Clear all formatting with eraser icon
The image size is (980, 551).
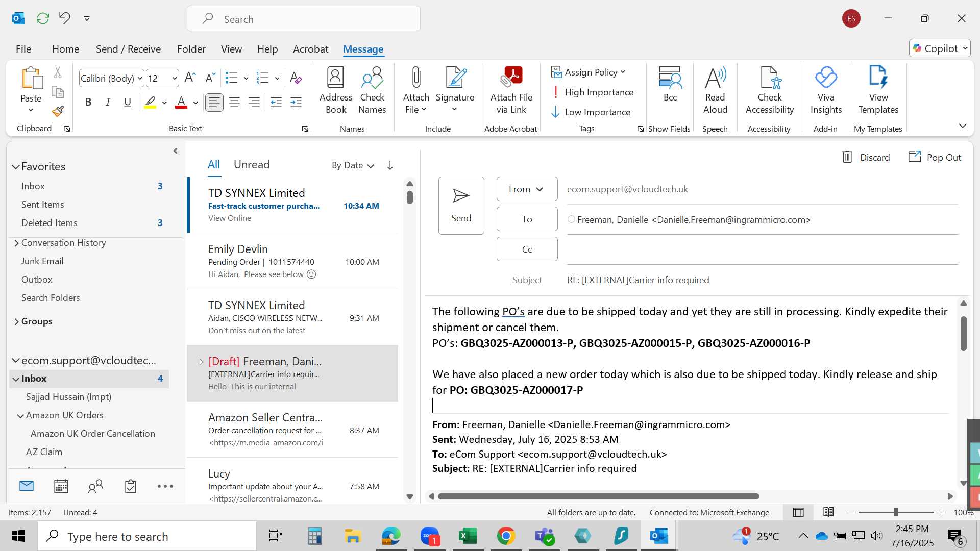(296, 78)
